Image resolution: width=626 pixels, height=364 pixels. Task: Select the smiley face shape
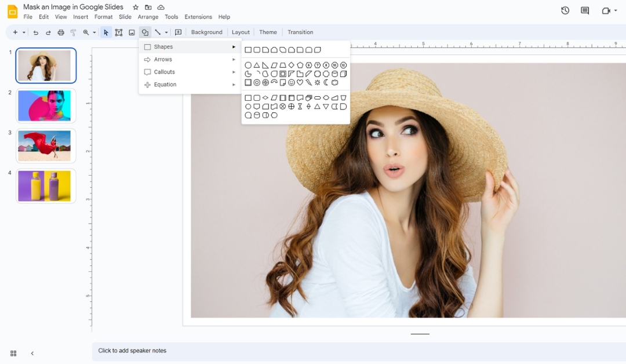coord(292,82)
